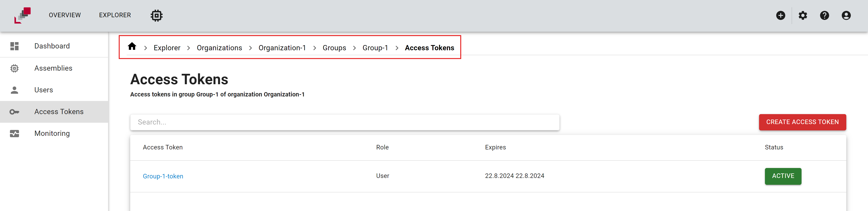This screenshot has width=868, height=211.
Task: Go to the home breadcrumb icon
Action: pos(132,46)
